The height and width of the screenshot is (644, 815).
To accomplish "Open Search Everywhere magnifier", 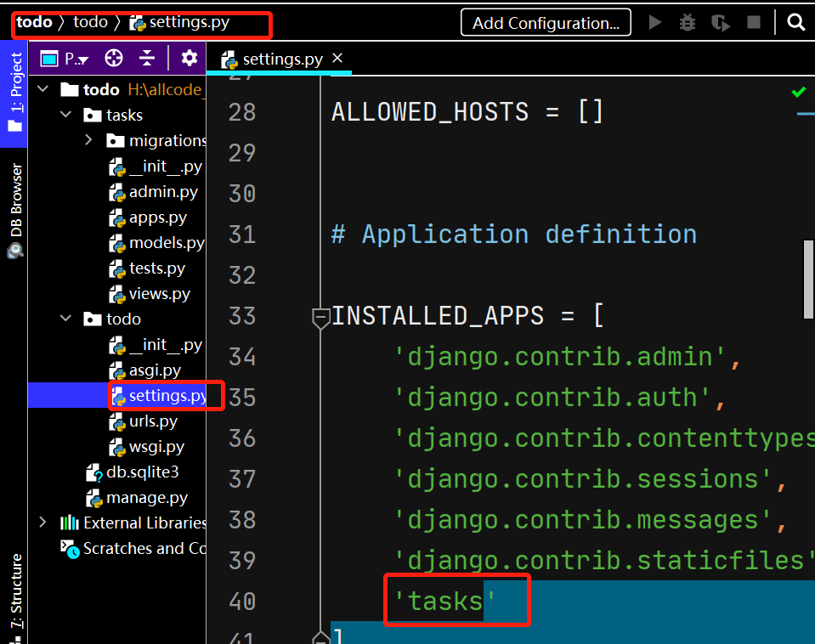I will point(795,22).
